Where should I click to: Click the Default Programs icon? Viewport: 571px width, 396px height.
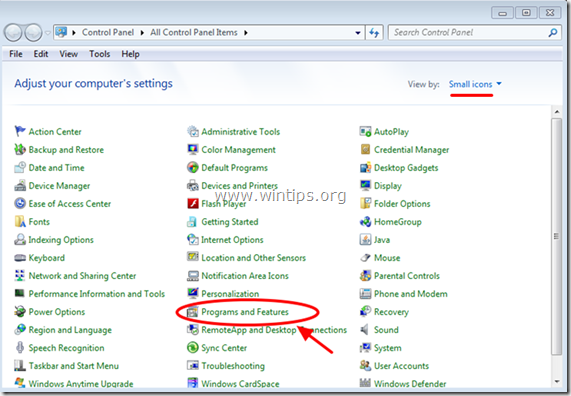click(193, 167)
